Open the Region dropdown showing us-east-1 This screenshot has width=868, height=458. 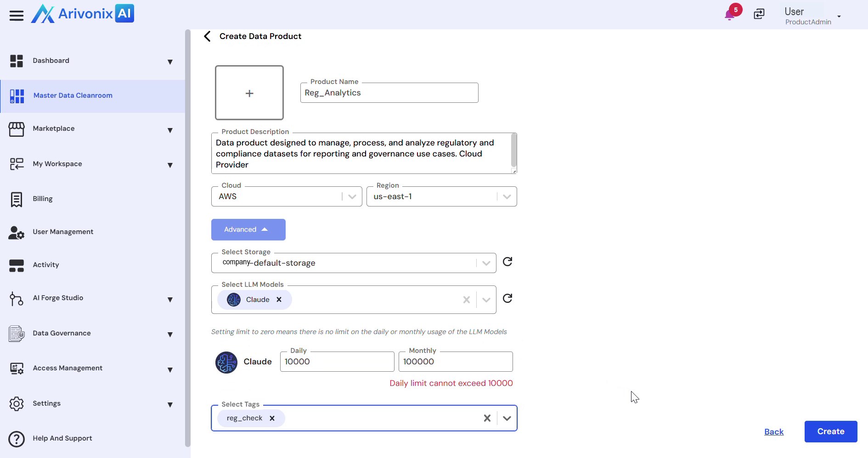pyautogui.click(x=507, y=196)
